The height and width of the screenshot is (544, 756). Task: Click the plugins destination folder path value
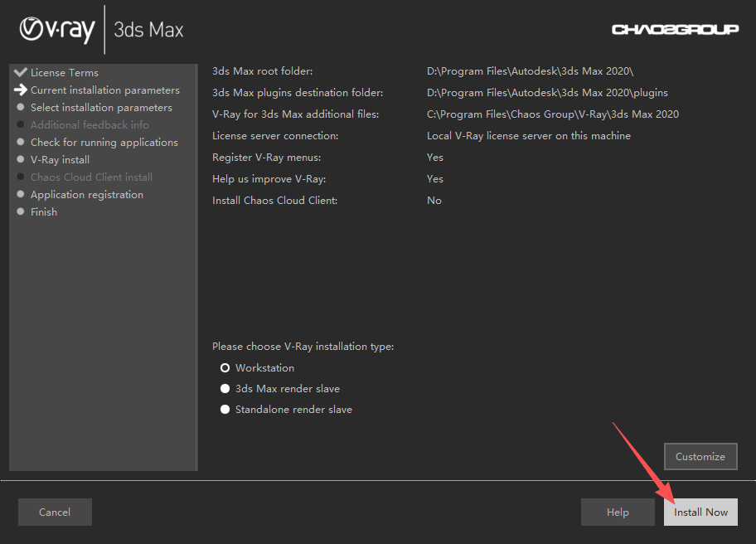coord(547,93)
